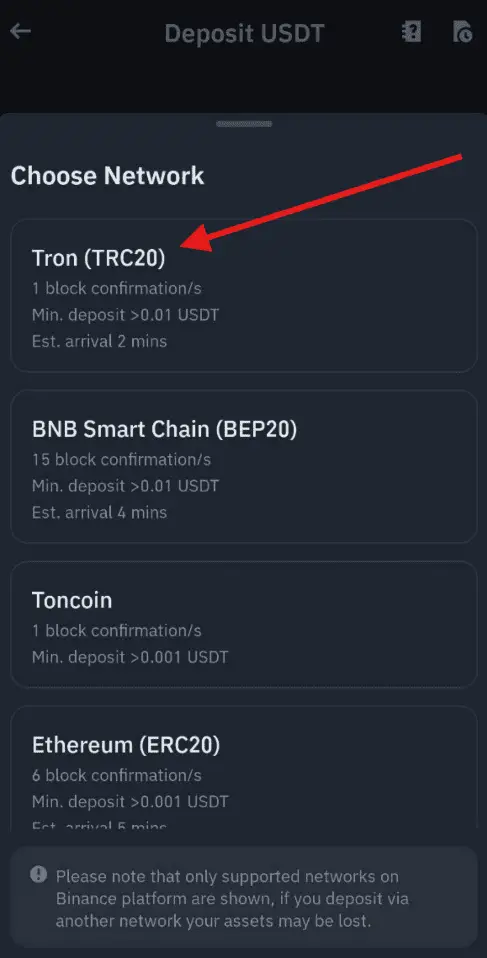Tap Min. deposit >0.001 USDT under Toncoin

(130, 657)
